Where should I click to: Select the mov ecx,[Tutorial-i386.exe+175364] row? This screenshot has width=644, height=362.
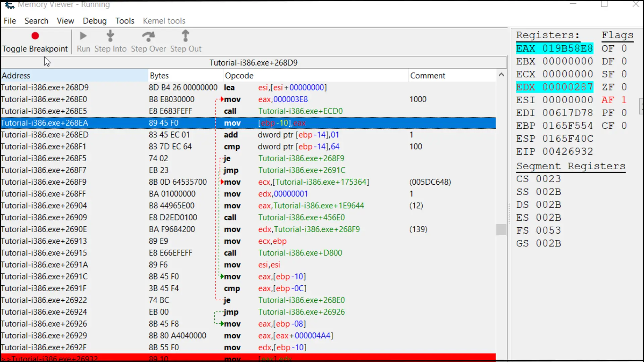tap(248, 182)
